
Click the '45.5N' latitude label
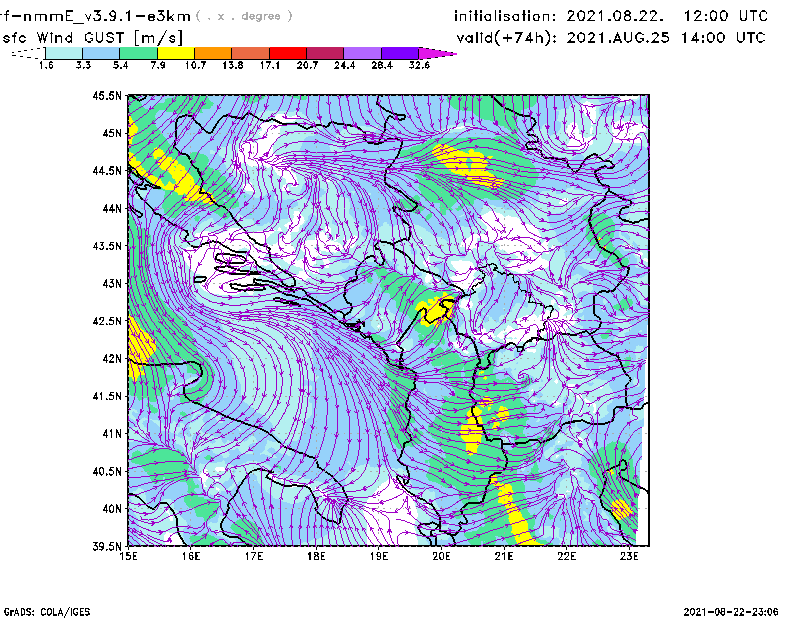click(x=107, y=95)
